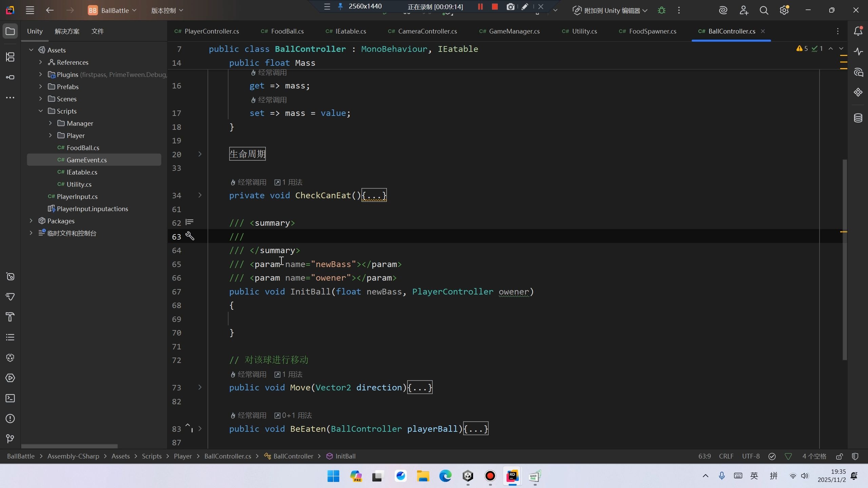Viewport: 868px width, 488px height.
Task: Pause the screen recording
Action: click(480, 7)
